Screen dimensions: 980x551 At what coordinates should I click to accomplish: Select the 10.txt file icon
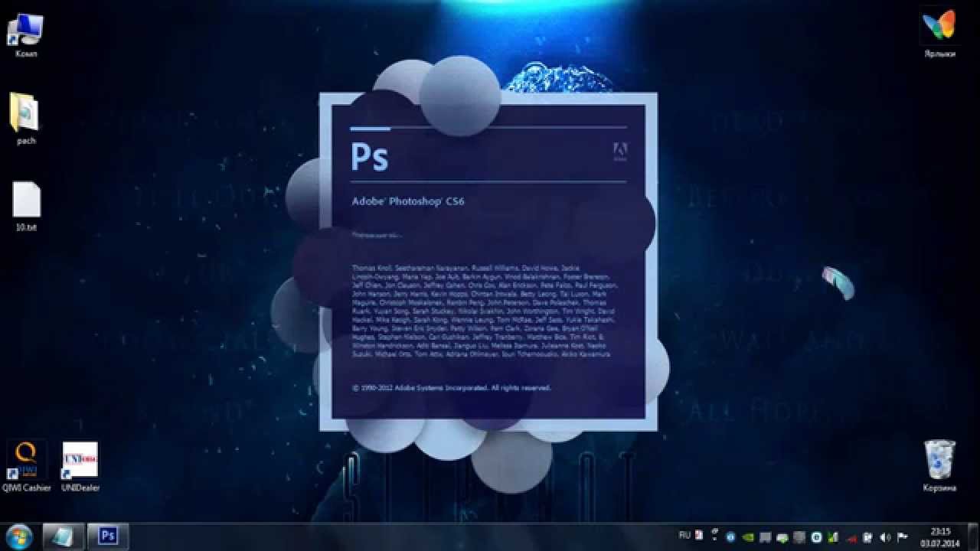pyautogui.click(x=26, y=207)
